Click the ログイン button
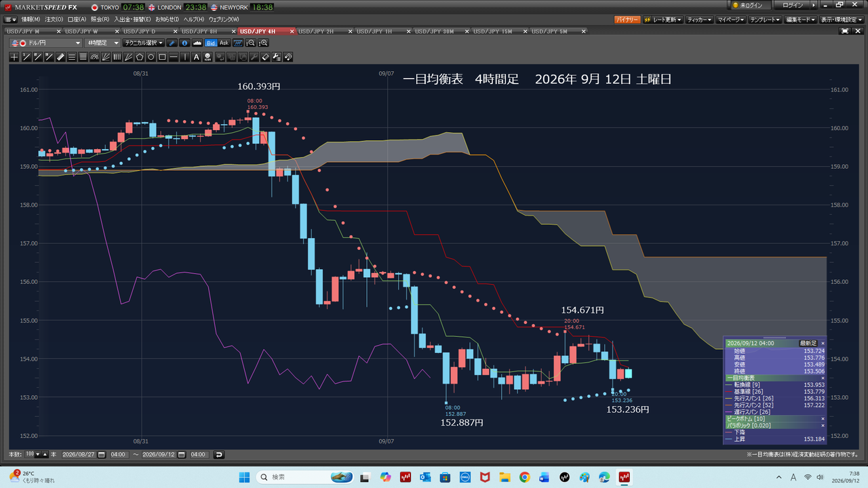This screenshot has width=868, height=488. (x=793, y=5)
